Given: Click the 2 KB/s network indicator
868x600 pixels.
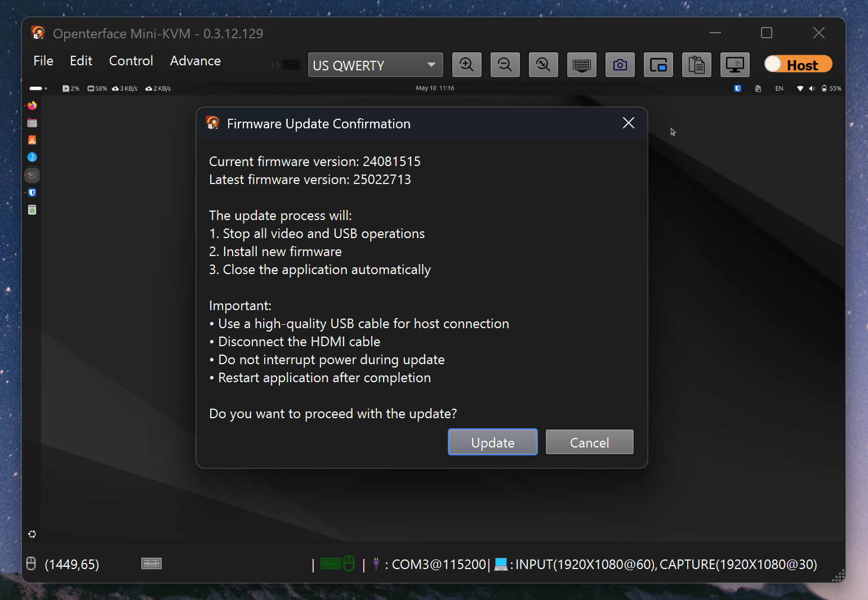Looking at the screenshot, I should pos(158,88).
